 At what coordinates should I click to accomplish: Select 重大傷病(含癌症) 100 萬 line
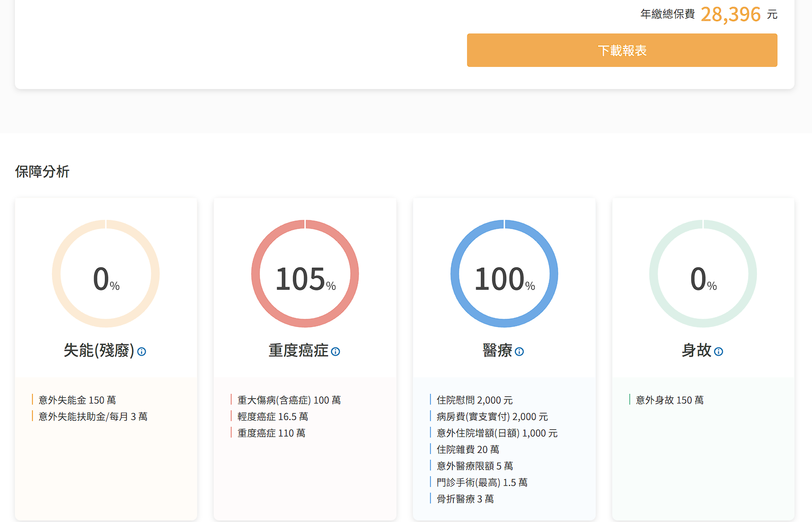click(289, 400)
